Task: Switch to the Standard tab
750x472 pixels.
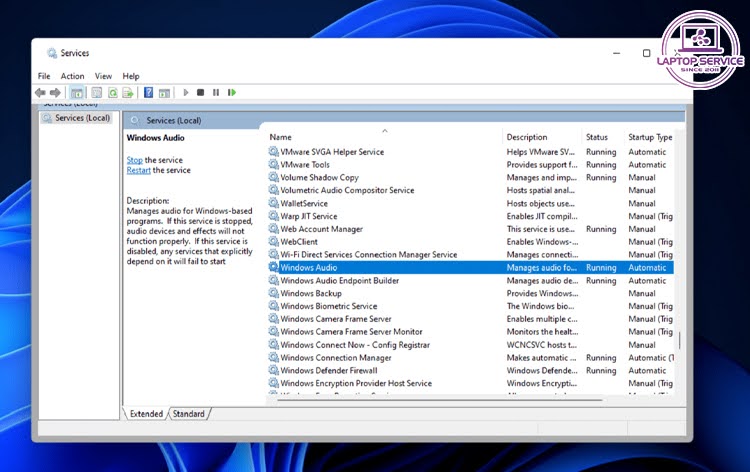Action: pos(188,413)
